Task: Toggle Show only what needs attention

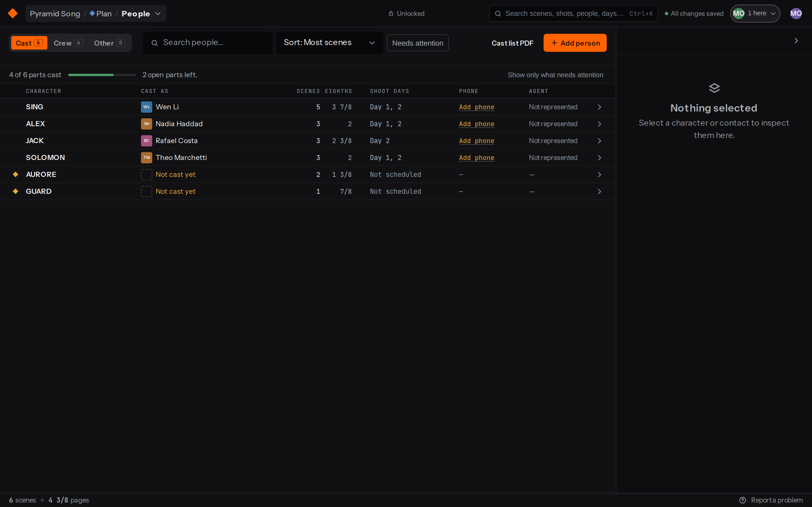Action: (555, 75)
